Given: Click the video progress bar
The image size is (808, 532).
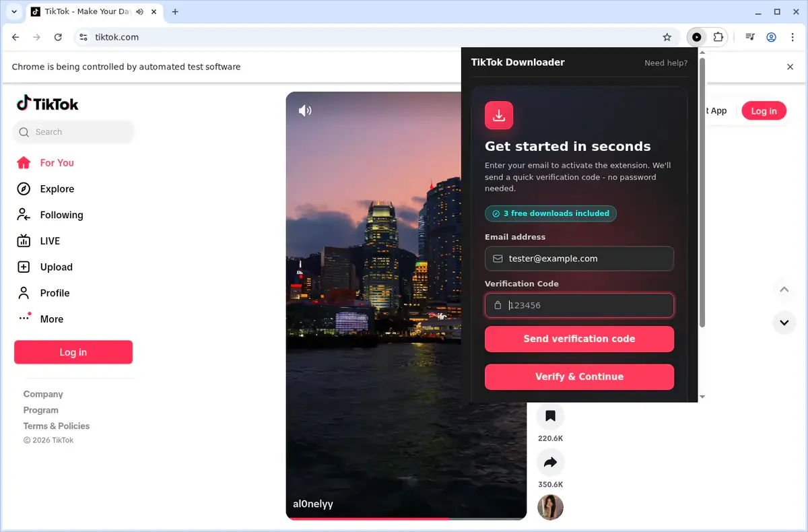Looking at the screenshot, I should [x=406, y=518].
